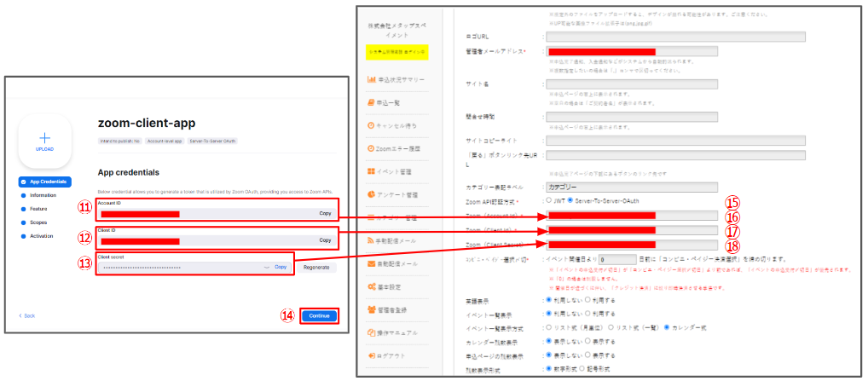Select 利用する for 英語表示
The image size is (868, 381).
click(587, 300)
